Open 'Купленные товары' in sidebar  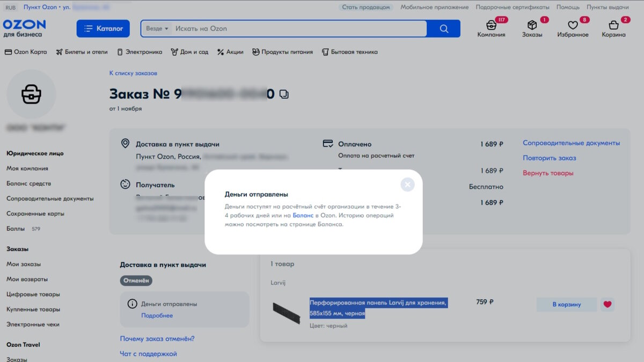coord(33,309)
